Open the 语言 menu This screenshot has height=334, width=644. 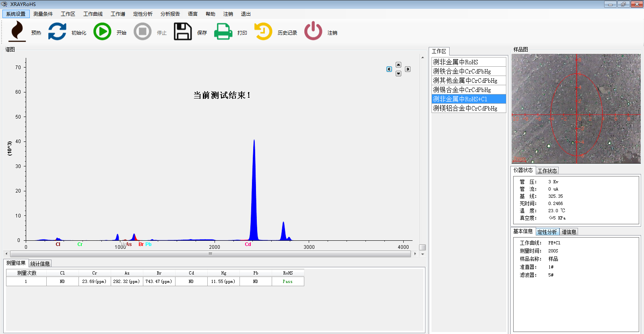(x=193, y=14)
